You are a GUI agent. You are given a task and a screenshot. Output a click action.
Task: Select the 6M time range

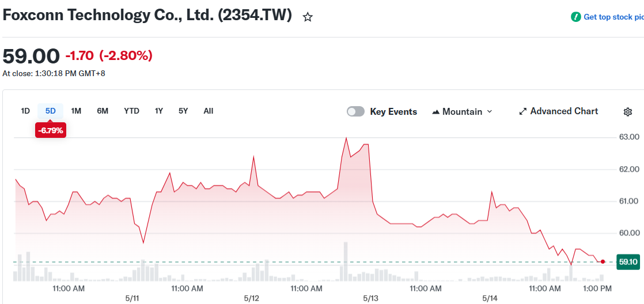click(x=103, y=111)
